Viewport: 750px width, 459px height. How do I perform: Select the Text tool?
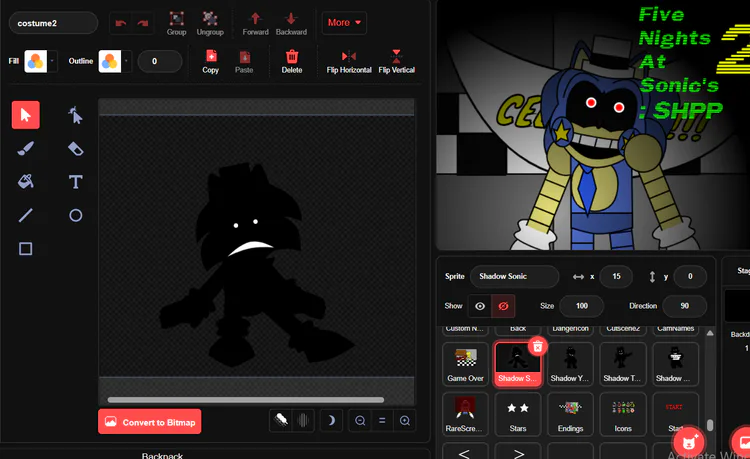pos(75,182)
